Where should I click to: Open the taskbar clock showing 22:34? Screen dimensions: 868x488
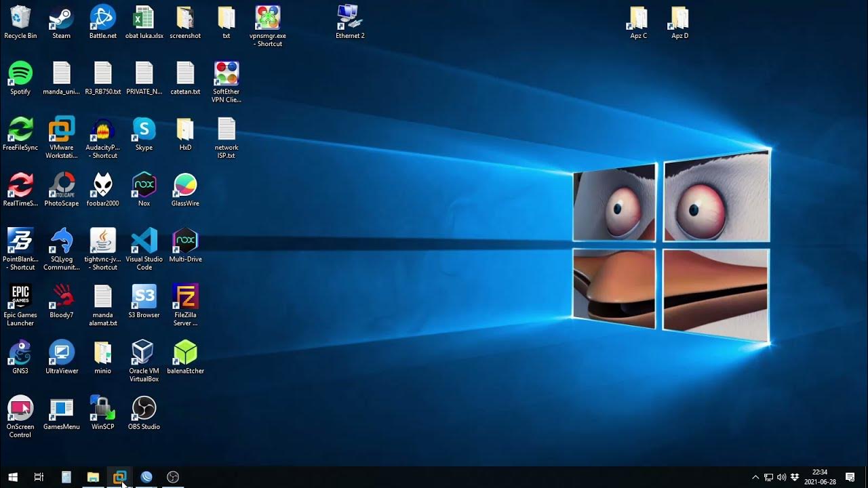click(820, 477)
